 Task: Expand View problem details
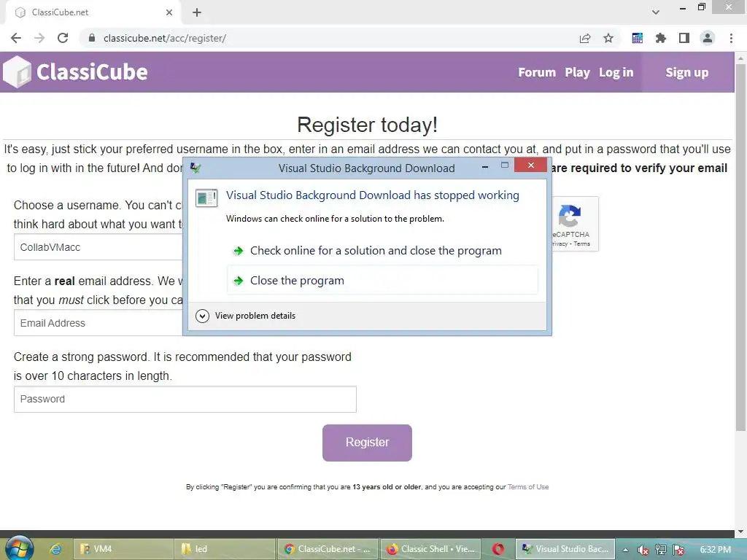245,316
